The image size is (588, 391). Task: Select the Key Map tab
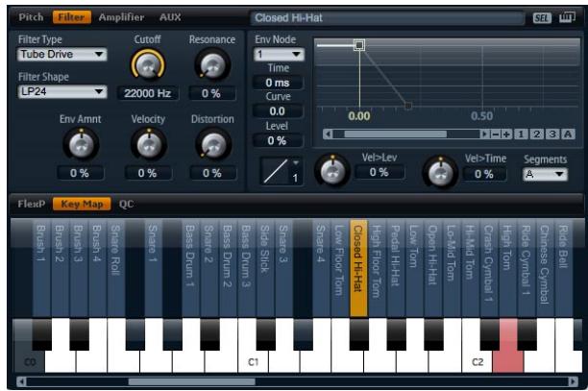[82, 204]
